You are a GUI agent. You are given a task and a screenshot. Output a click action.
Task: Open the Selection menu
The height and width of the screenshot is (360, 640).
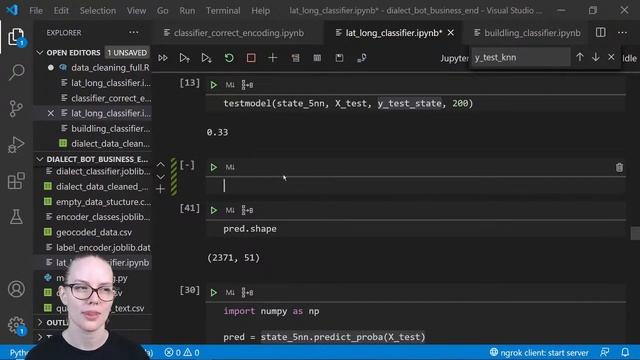[98, 11]
